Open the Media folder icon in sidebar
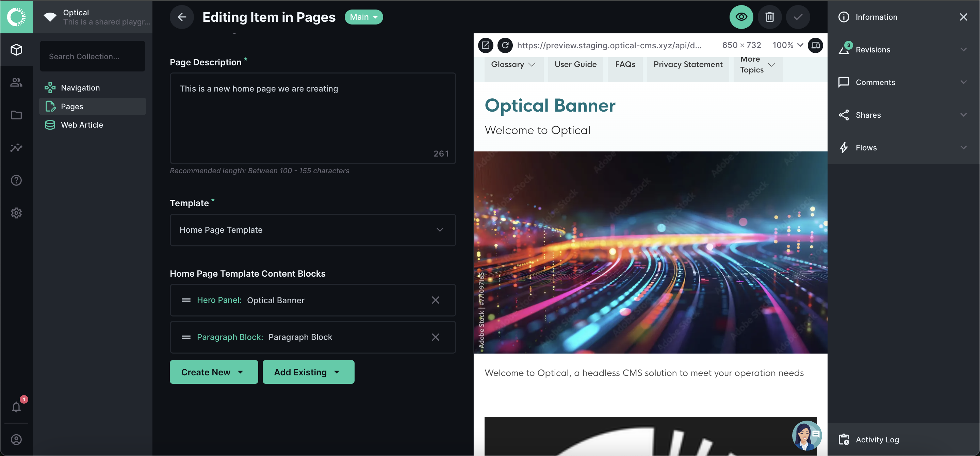This screenshot has width=980, height=456. [x=16, y=115]
